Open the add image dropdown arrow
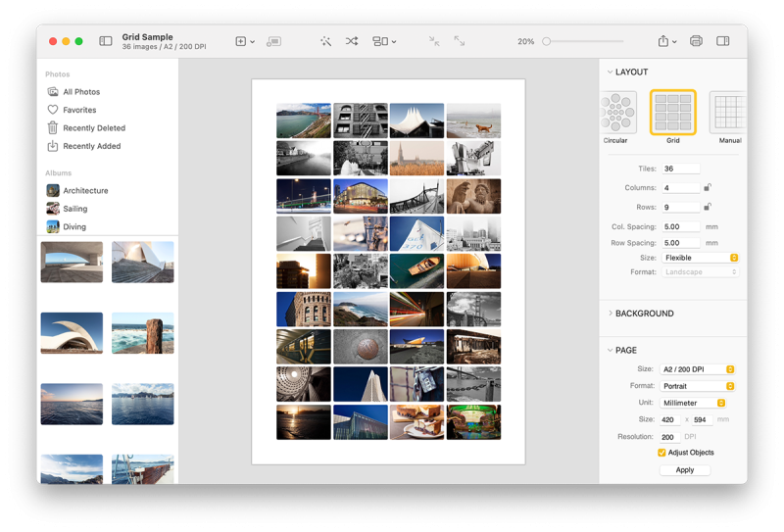784x532 pixels. point(253,42)
